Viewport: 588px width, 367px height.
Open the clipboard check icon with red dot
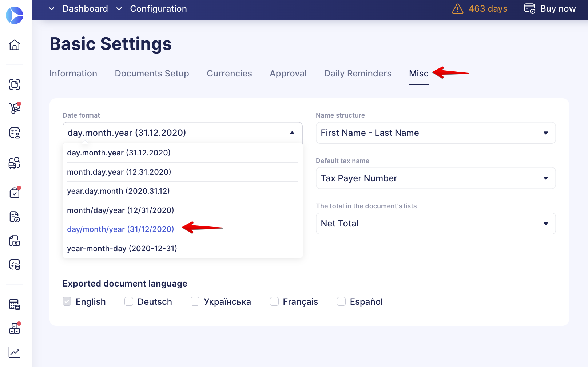coord(15,192)
